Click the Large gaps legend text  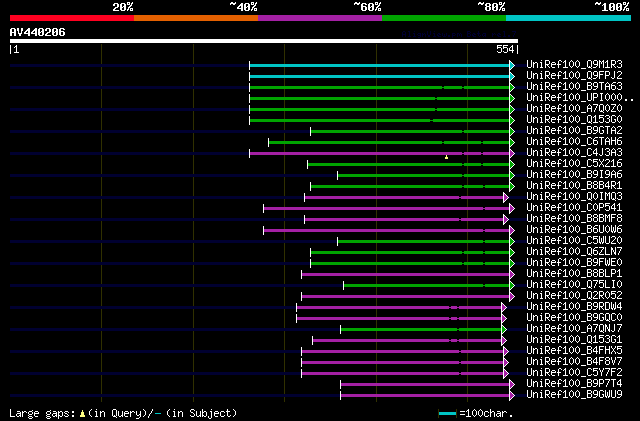(42, 413)
